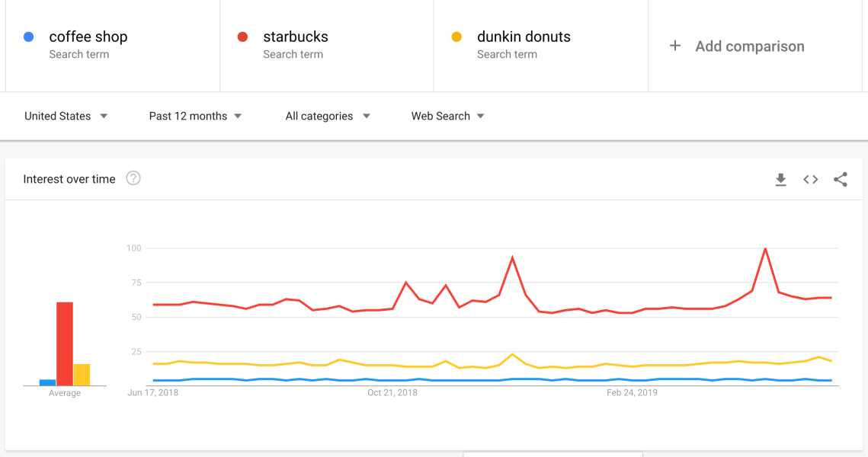Click the red dot beside starbucks
868x457 pixels.
click(242, 37)
